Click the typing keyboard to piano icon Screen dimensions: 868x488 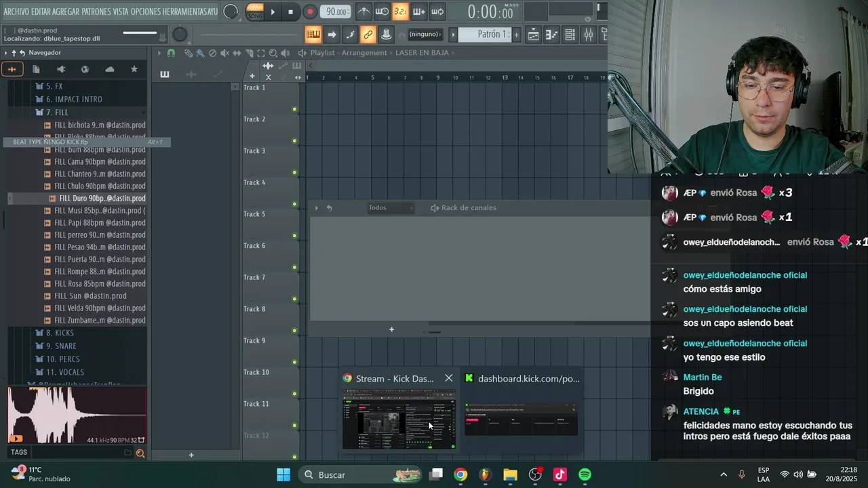click(x=313, y=35)
